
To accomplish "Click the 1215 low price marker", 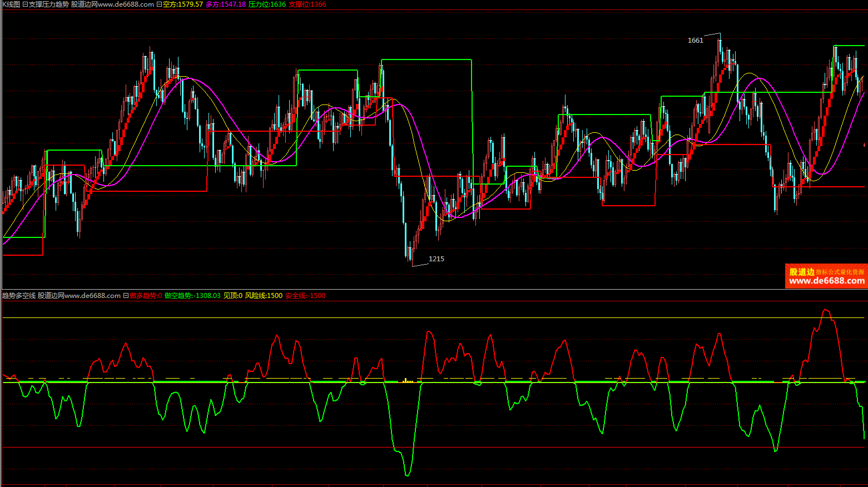I will point(437,259).
